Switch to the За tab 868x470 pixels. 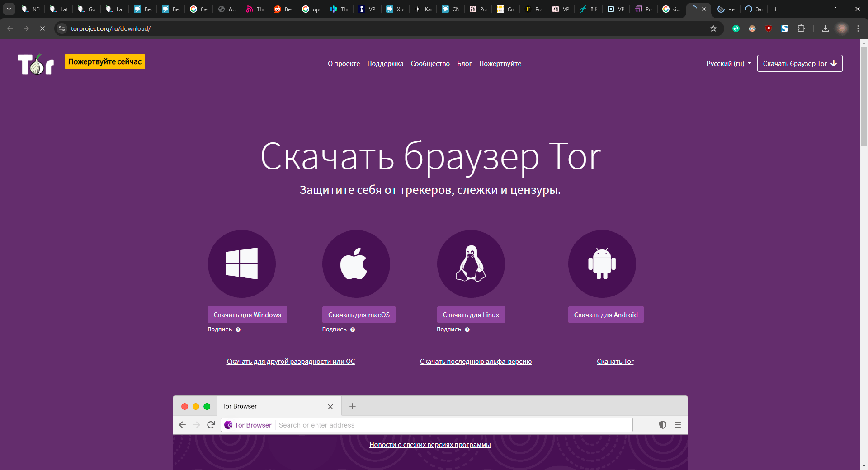coord(754,9)
